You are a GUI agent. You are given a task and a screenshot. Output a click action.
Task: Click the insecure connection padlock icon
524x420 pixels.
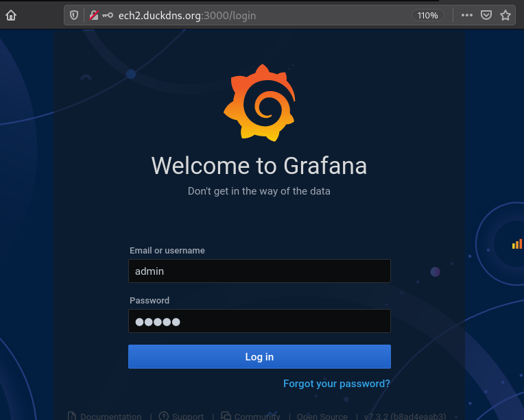[94, 15]
